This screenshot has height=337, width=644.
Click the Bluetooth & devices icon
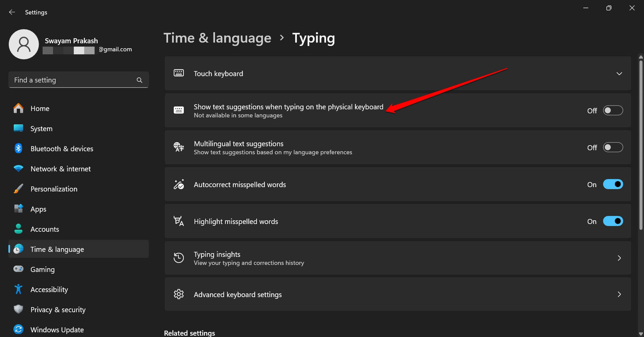point(18,149)
